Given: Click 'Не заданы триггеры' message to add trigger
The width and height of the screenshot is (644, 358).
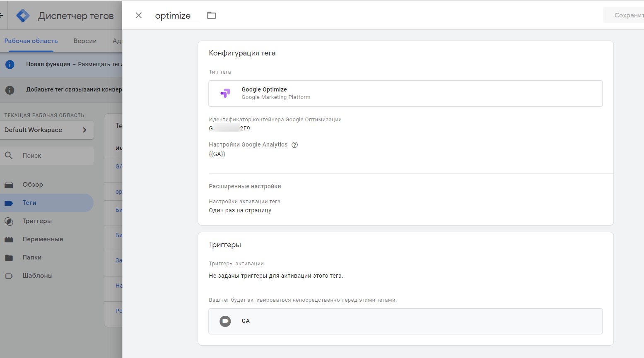Looking at the screenshot, I should pyautogui.click(x=276, y=276).
